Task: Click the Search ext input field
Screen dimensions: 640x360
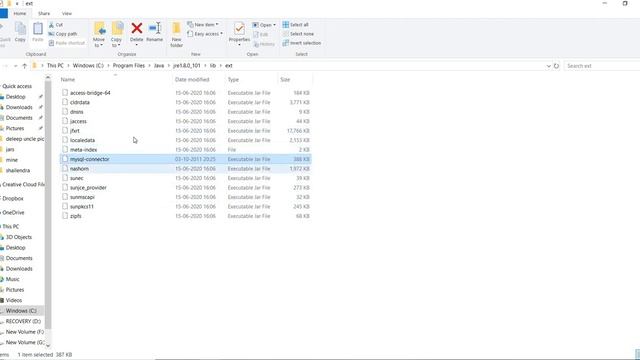Action: click(602, 66)
